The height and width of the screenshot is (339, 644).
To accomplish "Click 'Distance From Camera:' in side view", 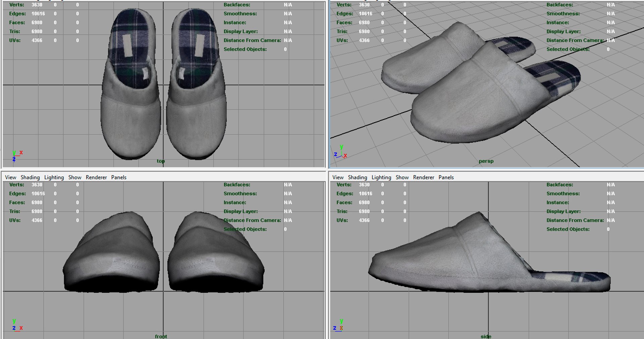I will pyautogui.click(x=575, y=220).
